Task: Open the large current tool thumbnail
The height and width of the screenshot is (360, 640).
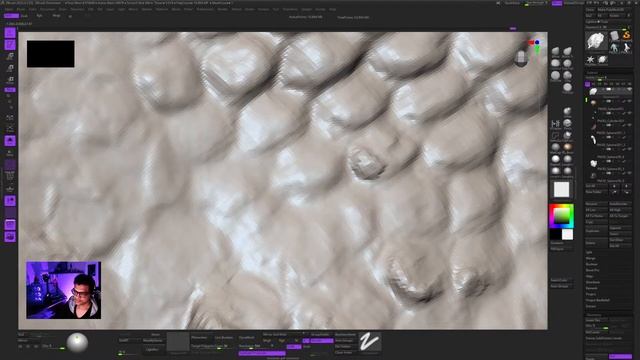Action: pos(597,41)
